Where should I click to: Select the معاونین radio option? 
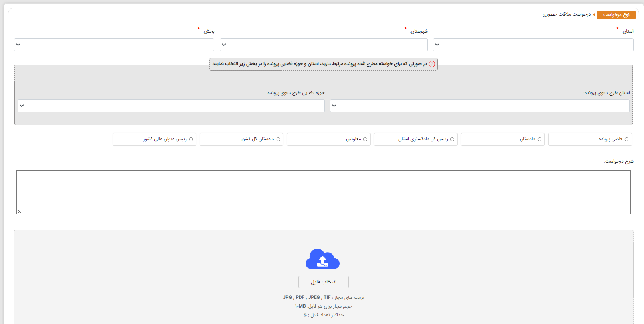(x=365, y=139)
